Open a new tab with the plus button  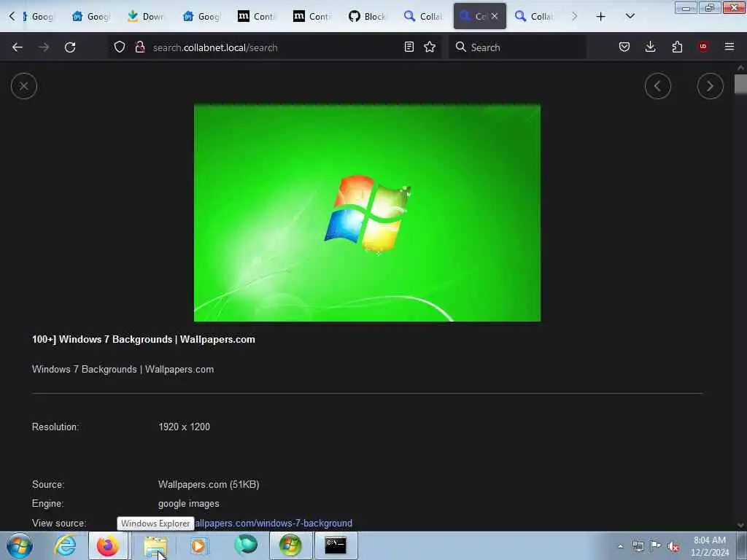(x=601, y=17)
